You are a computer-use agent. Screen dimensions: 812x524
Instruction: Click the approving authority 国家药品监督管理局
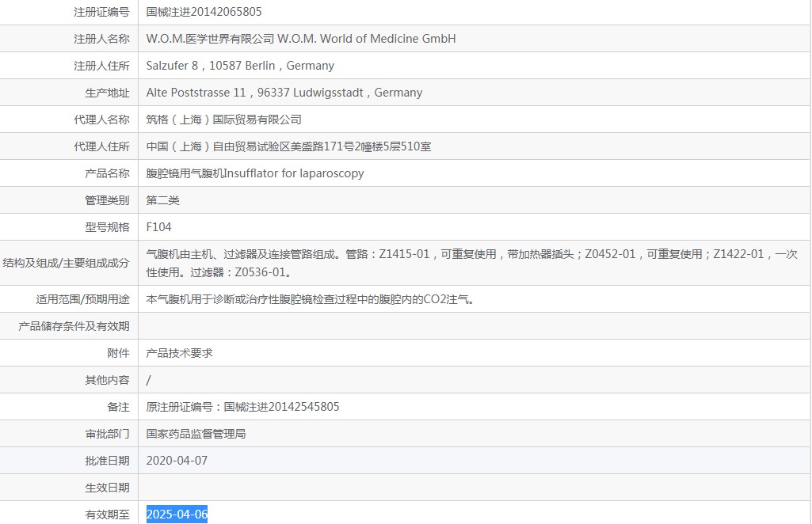196,434
